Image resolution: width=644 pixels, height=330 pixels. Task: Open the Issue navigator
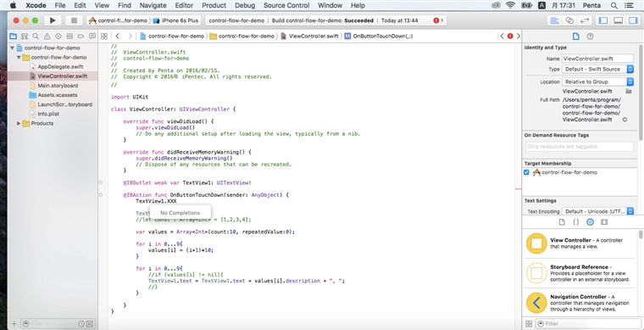(x=47, y=36)
